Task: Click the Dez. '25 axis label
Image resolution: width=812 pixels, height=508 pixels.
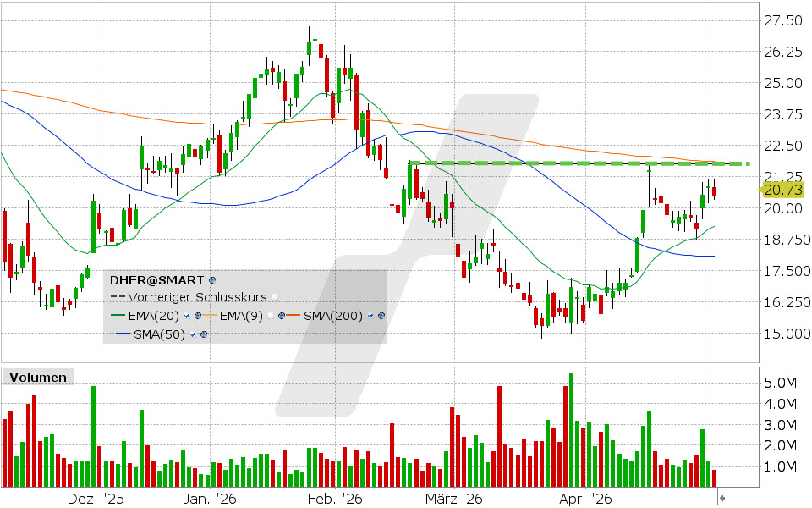Action: [x=96, y=500]
